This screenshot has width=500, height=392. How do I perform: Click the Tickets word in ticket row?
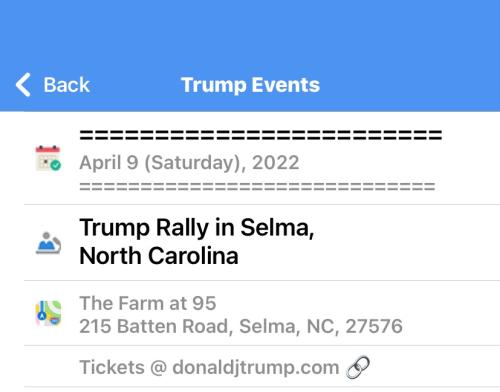(112, 367)
